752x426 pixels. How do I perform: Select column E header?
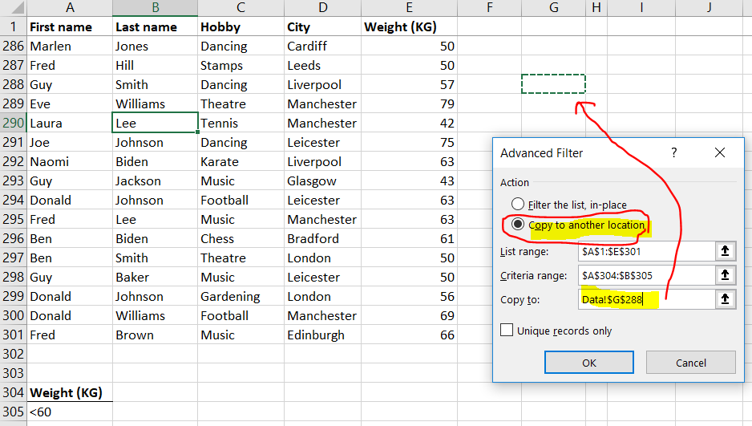point(409,8)
